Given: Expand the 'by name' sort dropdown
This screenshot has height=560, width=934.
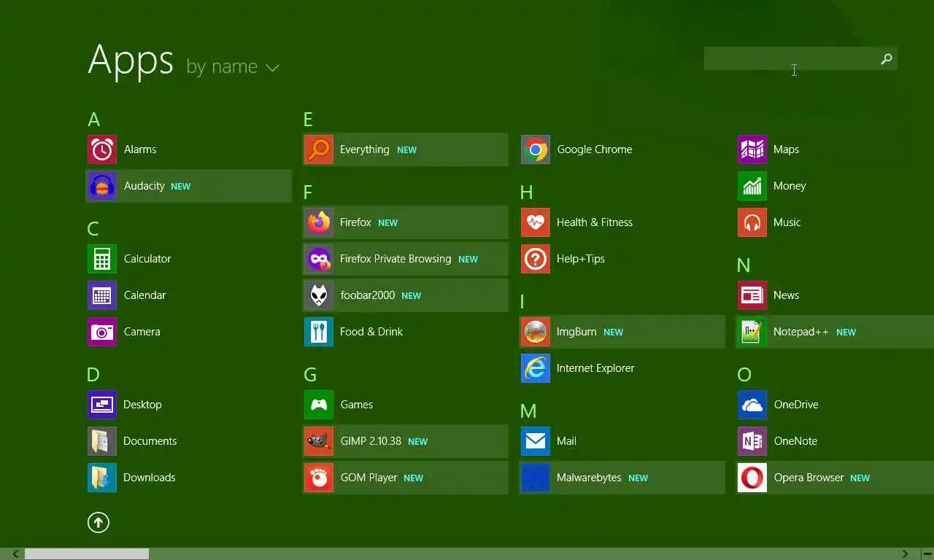Looking at the screenshot, I should click(x=233, y=66).
